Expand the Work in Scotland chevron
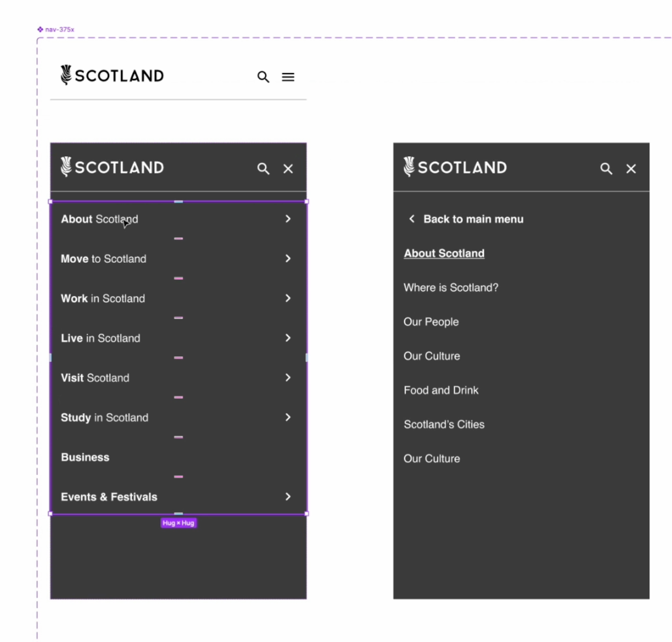672x642 pixels. pos(288,298)
